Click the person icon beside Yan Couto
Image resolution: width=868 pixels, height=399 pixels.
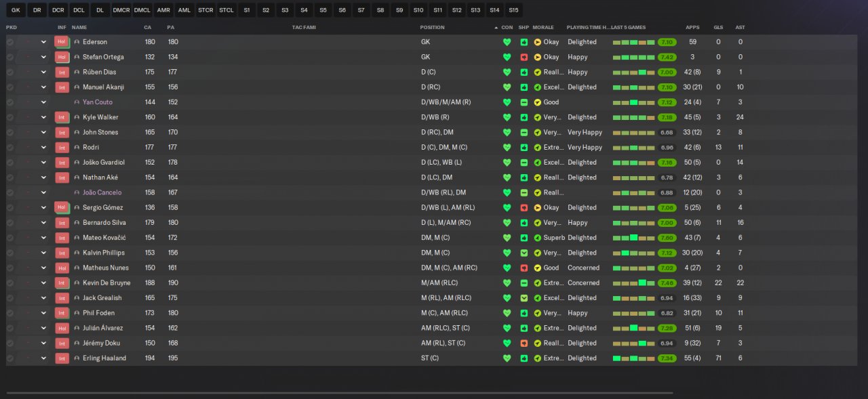tap(77, 102)
